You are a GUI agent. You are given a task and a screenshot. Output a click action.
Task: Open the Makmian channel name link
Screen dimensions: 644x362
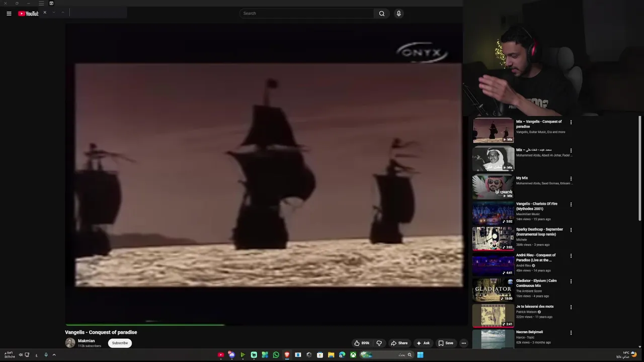[86, 341]
